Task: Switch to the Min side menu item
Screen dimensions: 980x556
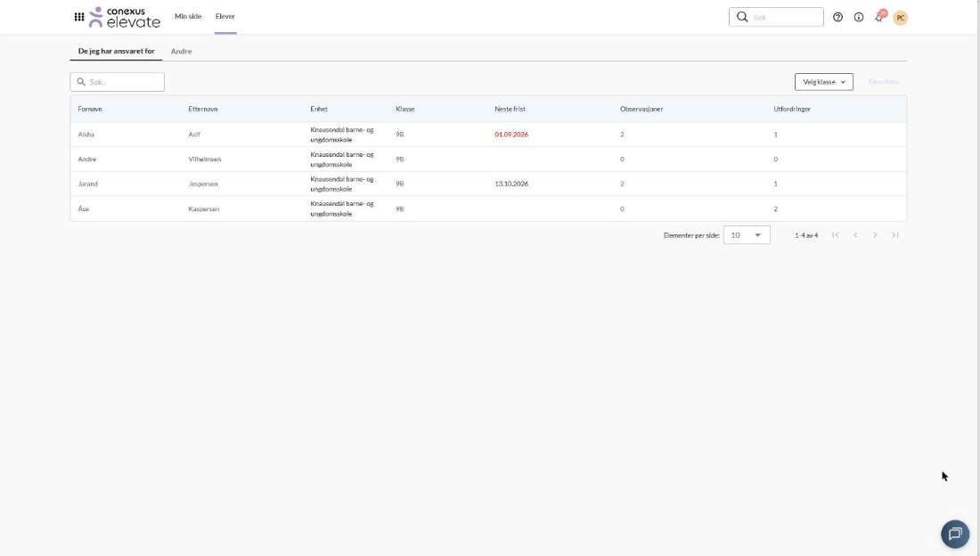Action: pyautogui.click(x=188, y=16)
